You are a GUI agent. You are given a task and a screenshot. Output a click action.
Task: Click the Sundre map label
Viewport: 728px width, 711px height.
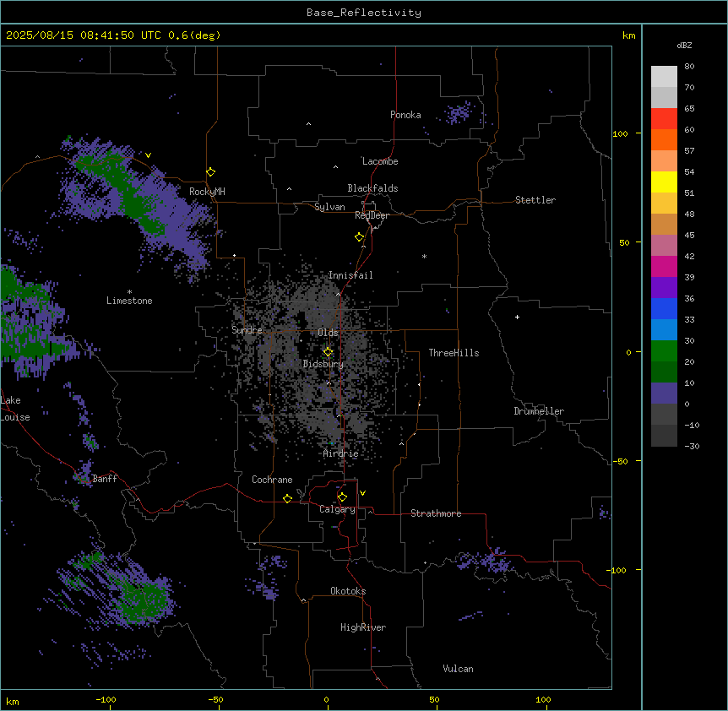(x=247, y=330)
